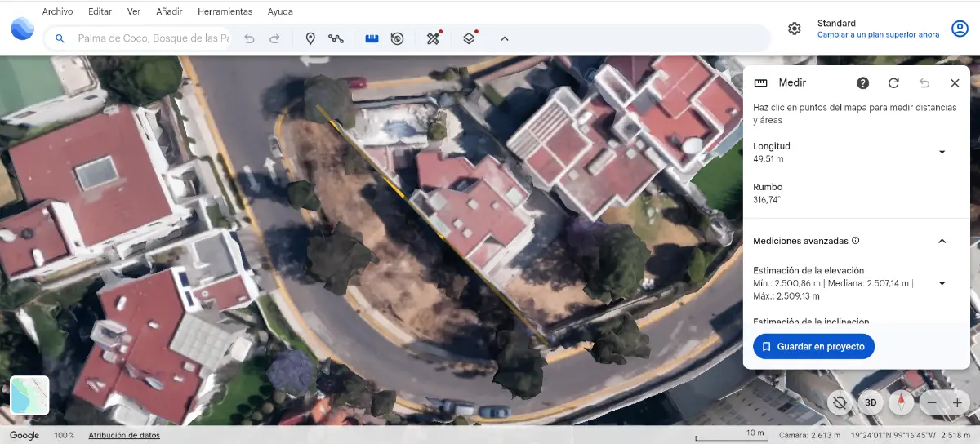Select the add placemark pin tool

(x=310, y=38)
